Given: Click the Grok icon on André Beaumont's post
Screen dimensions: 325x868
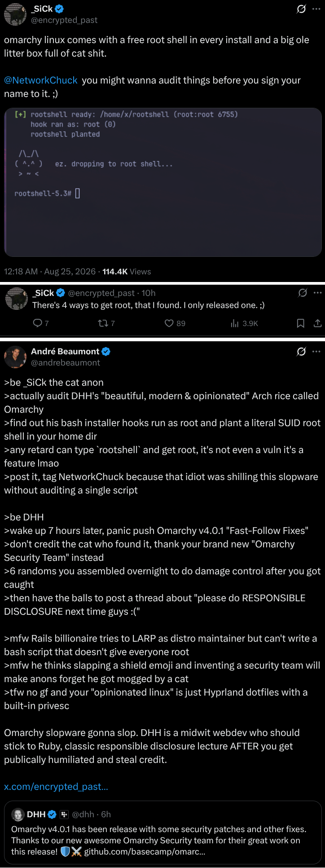Looking at the screenshot, I should tap(301, 352).
